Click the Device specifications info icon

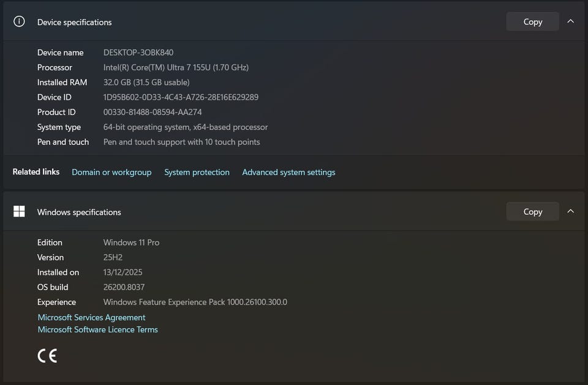coord(19,22)
